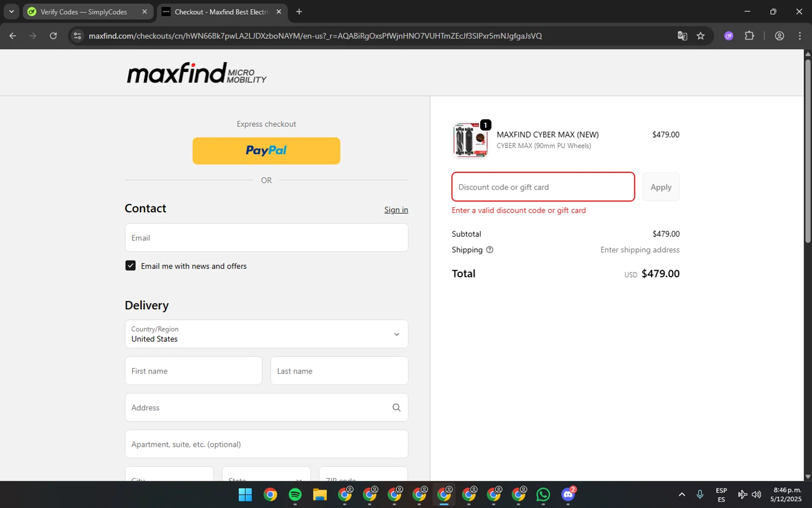The image size is (812, 508).
Task: Show hidden system tray icons
Action: click(x=682, y=494)
